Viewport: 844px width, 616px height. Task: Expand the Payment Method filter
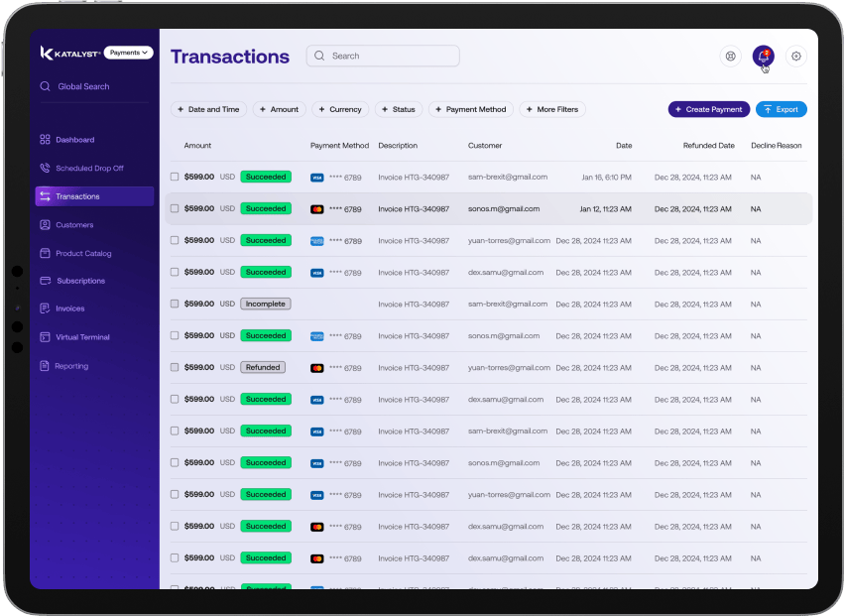[471, 109]
